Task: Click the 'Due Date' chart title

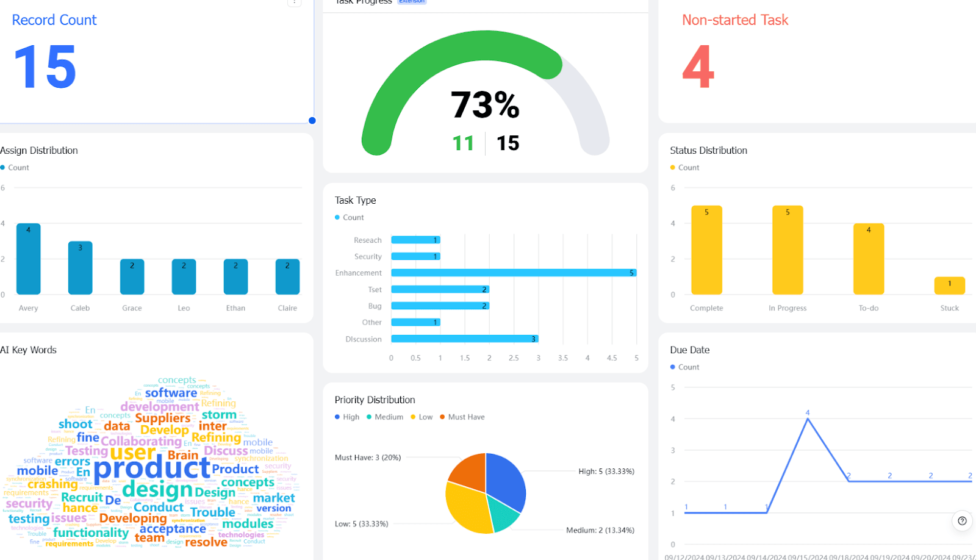Action: pos(689,350)
